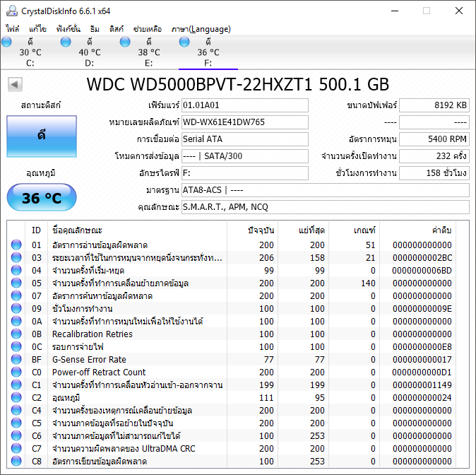Screen dimensions: 476x475
Task: Click the power on count field 232
Action: pos(434,156)
